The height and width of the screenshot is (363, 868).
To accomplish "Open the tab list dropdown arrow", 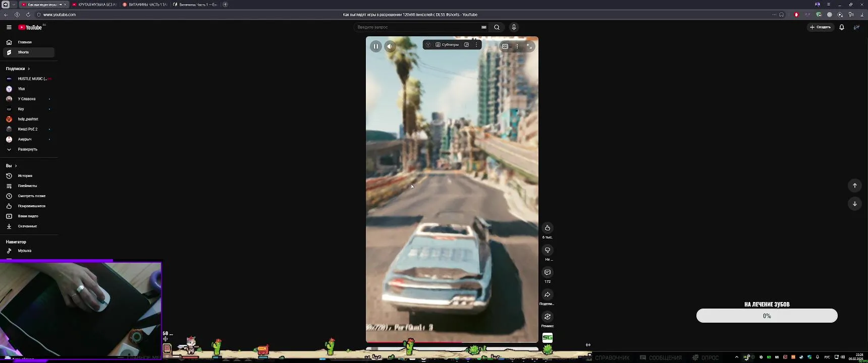I will coord(14,5).
